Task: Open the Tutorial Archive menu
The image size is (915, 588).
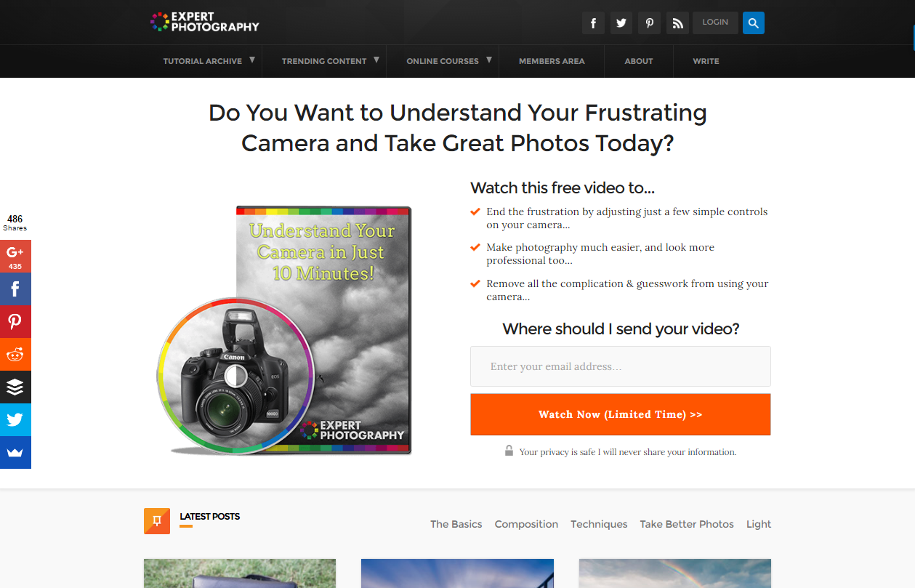Action: pyautogui.click(x=203, y=61)
